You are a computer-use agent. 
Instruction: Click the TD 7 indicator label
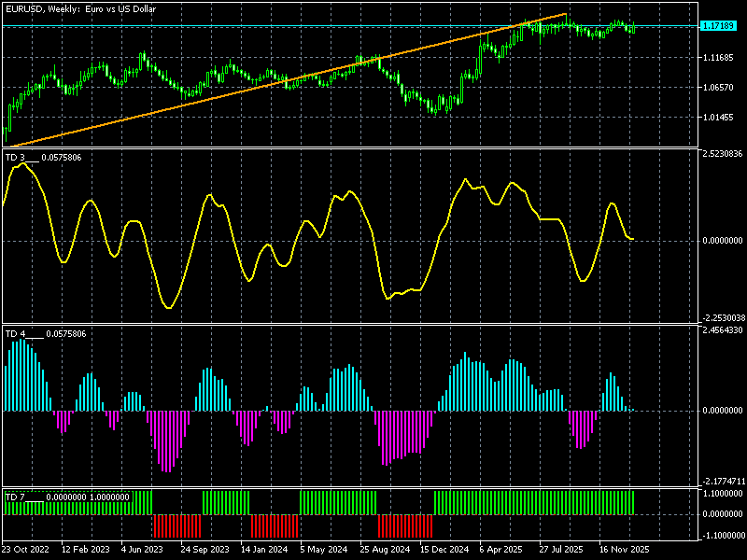(67, 497)
